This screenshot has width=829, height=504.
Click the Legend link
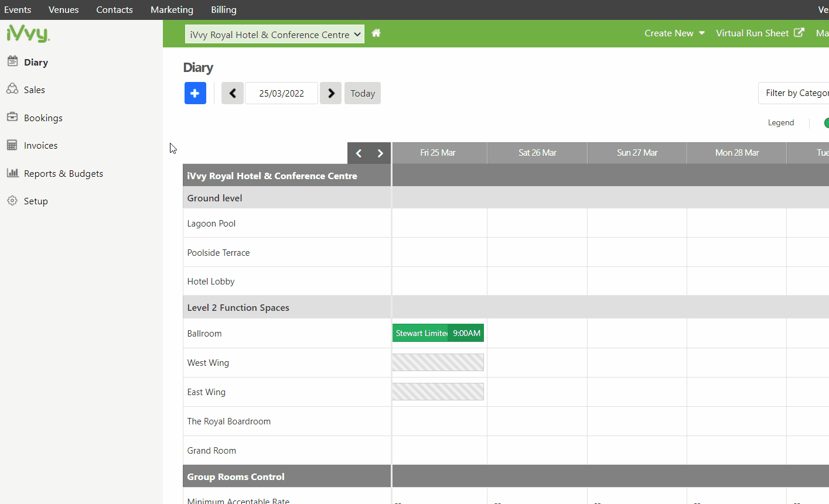(x=781, y=122)
